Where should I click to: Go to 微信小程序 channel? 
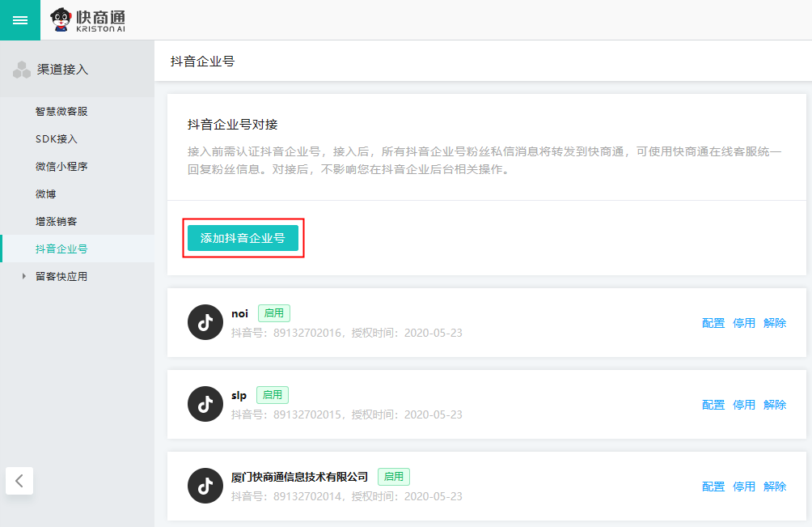pos(61,167)
